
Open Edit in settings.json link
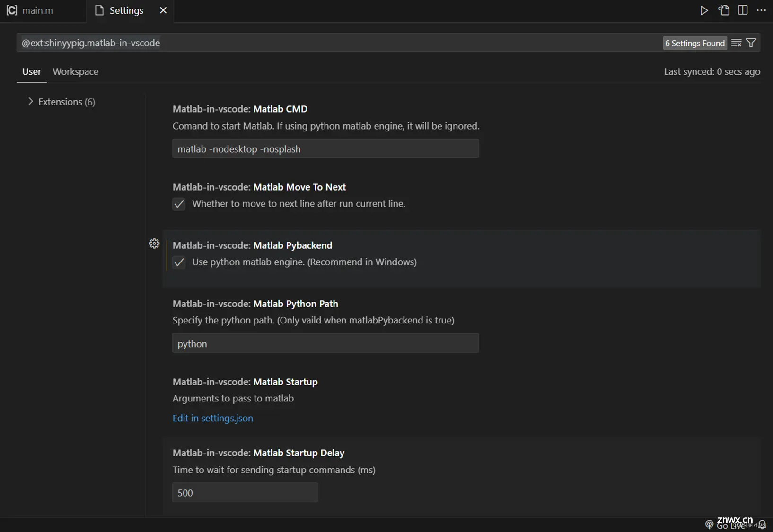click(x=213, y=418)
